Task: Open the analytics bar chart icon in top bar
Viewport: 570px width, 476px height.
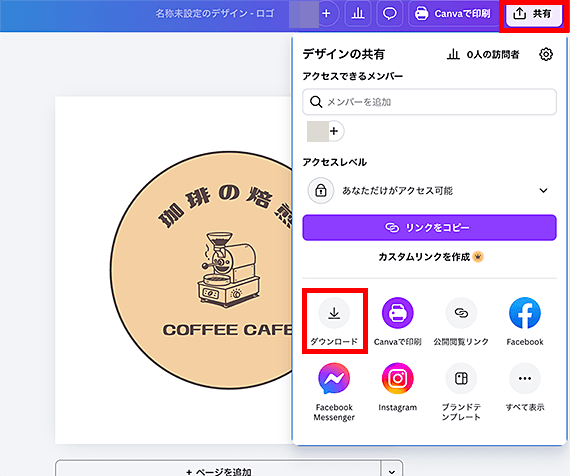Action: click(358, 14)
